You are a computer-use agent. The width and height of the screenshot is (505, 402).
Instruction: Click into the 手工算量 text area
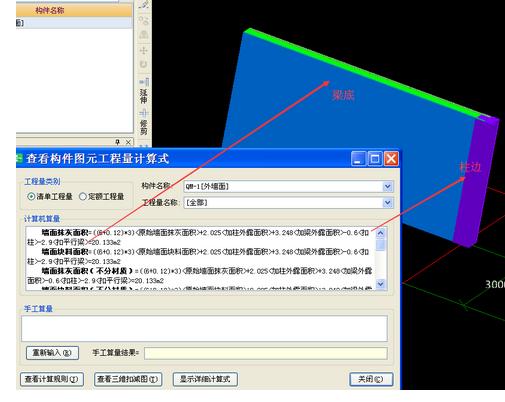point(204,328)
